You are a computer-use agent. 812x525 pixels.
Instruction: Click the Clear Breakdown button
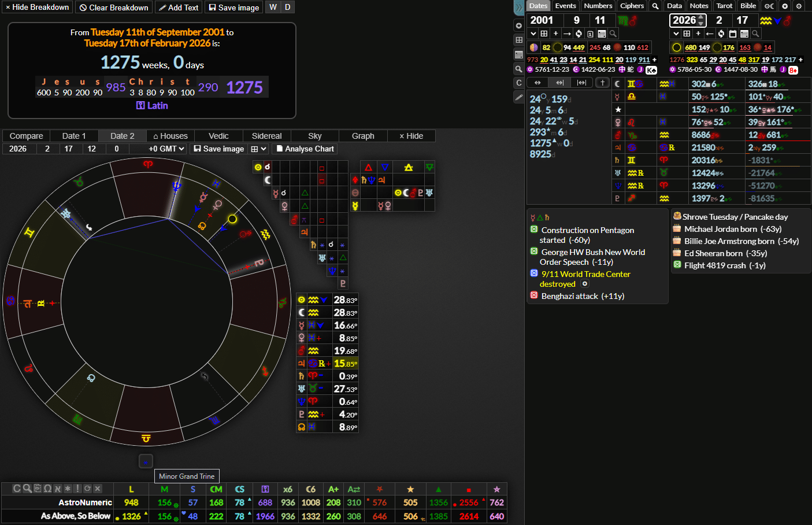(x=114, y=7)
